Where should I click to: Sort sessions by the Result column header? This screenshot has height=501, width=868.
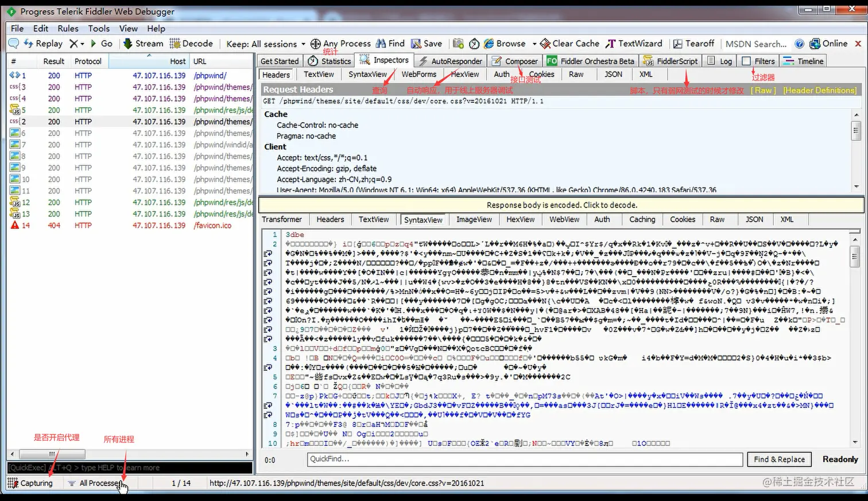tap(54, 61)
